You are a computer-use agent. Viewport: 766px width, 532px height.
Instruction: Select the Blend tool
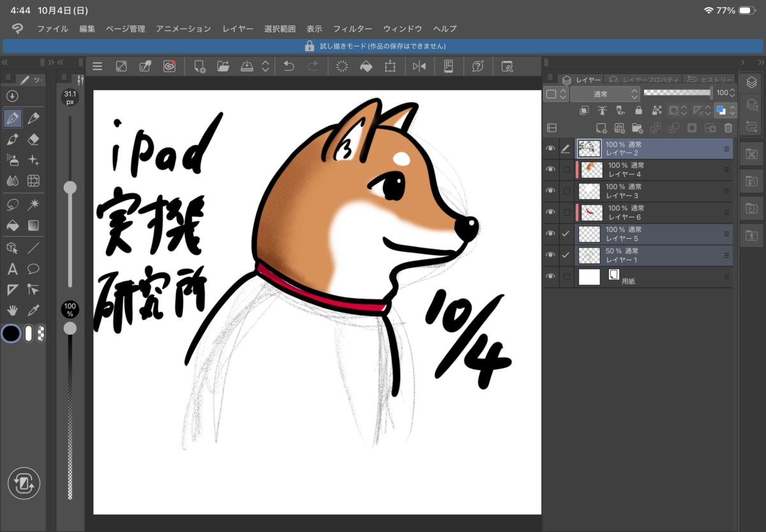[x=12, y=181]
